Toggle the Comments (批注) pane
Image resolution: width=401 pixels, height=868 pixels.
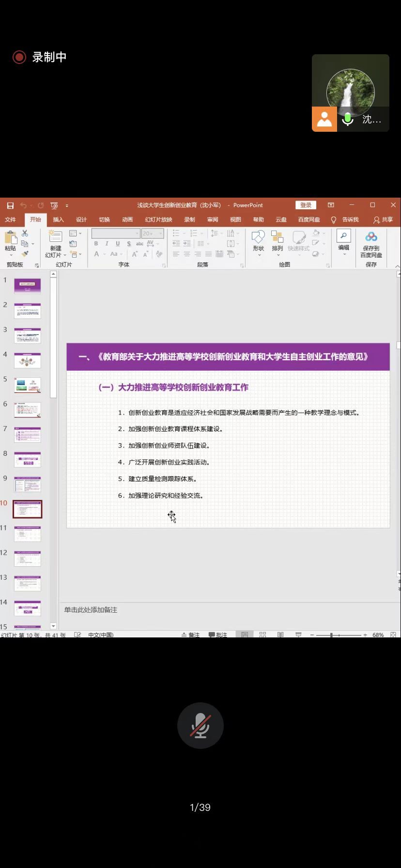218,635
